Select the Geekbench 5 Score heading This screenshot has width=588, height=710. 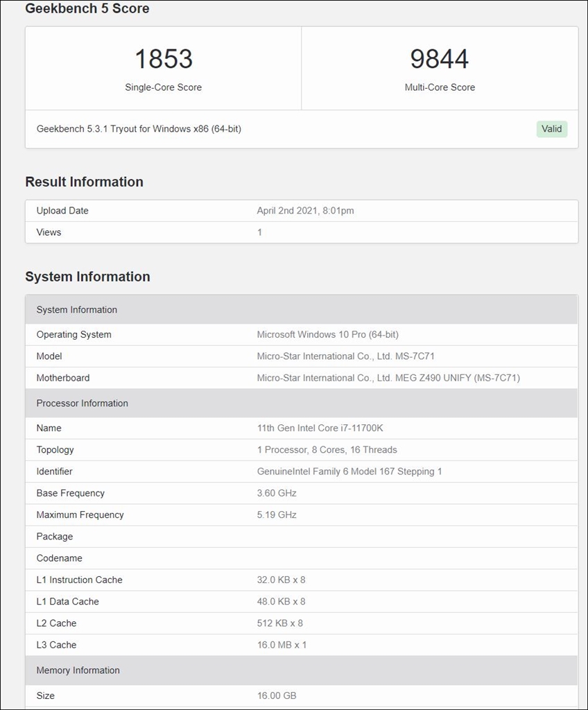pos(87,9)
